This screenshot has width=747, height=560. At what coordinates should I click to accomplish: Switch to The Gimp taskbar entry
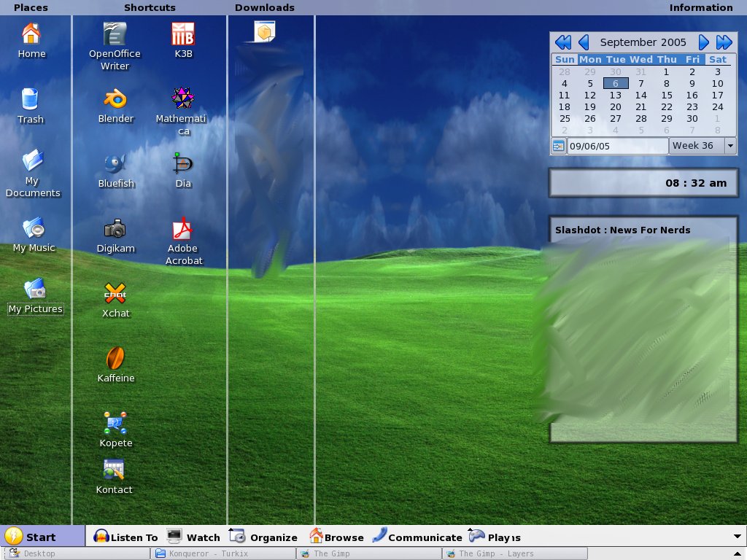coord(369,553)
